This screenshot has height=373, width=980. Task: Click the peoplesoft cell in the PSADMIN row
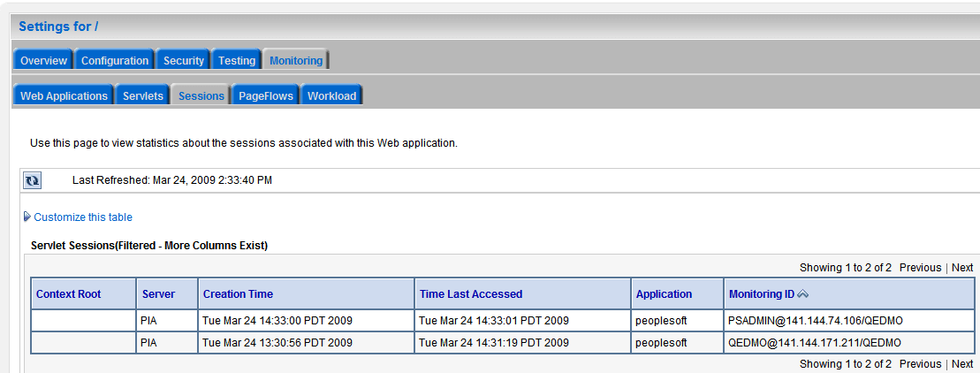678,321
